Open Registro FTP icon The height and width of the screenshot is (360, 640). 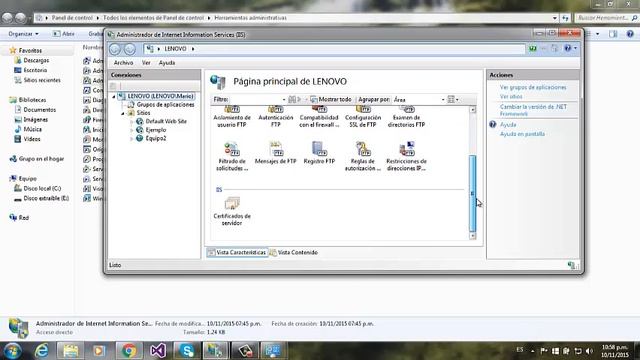(x=319, y=153)
